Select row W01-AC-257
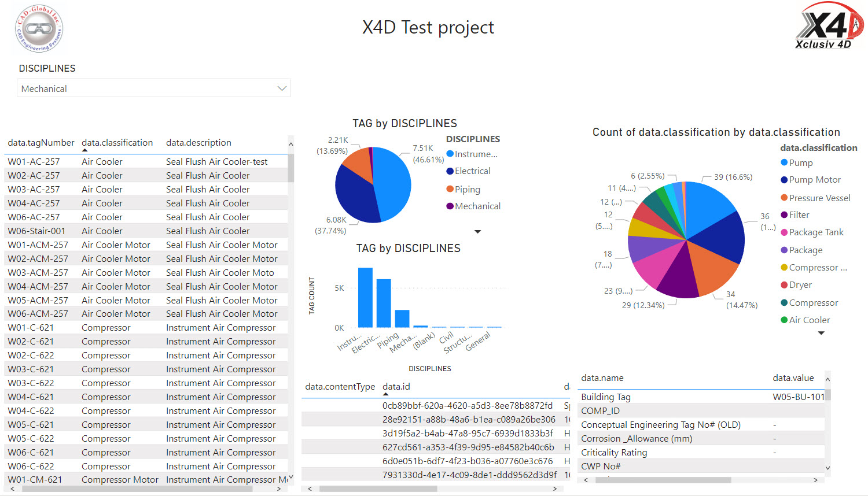Viewport: 868px width, 496px height. coord(146,162)
